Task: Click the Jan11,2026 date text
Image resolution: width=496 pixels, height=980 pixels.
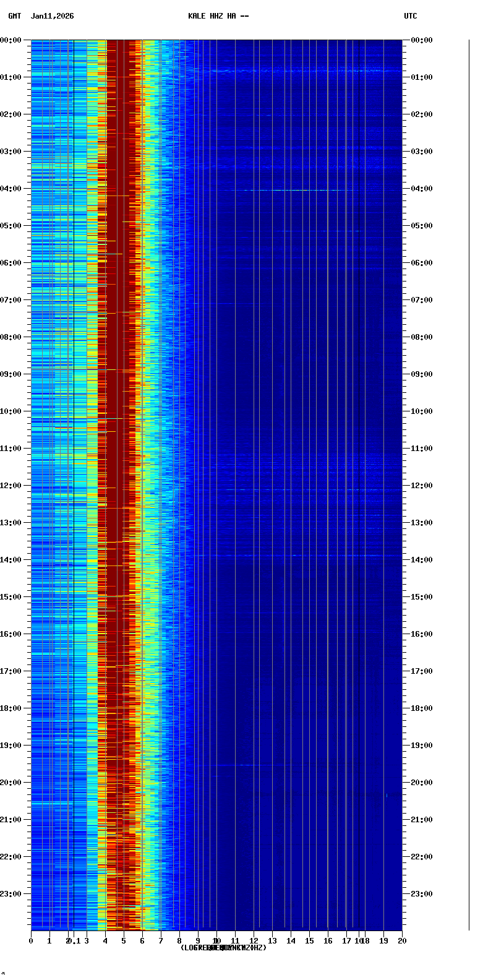Action: (52, 16)
